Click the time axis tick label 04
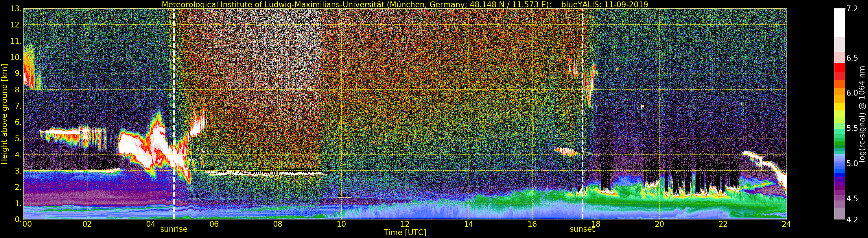The height and width of the screenshot is (238, 868). pos(151,224)
